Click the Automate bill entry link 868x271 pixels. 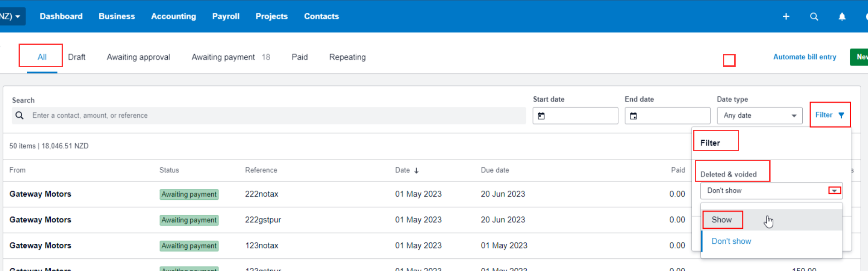(805, 57)
